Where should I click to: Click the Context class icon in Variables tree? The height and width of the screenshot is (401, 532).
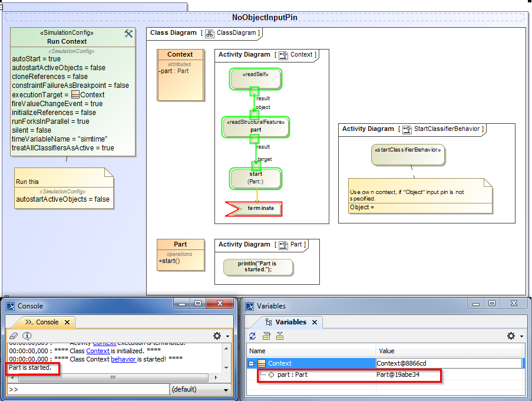pyautogui.click(x=262, y=363)
